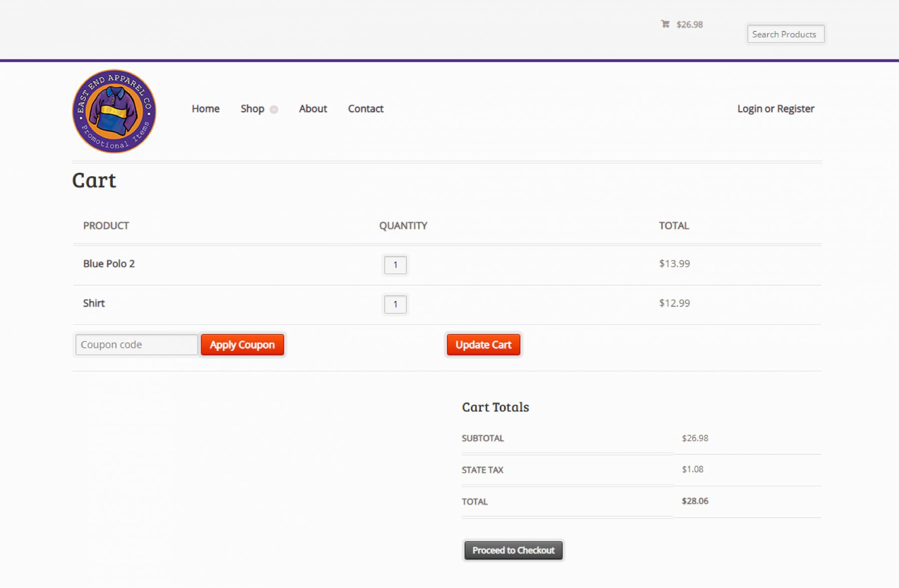The height and width of the screenshot is (588, 899).
Task: Open the Shop menu item
Action: [252, 109]
